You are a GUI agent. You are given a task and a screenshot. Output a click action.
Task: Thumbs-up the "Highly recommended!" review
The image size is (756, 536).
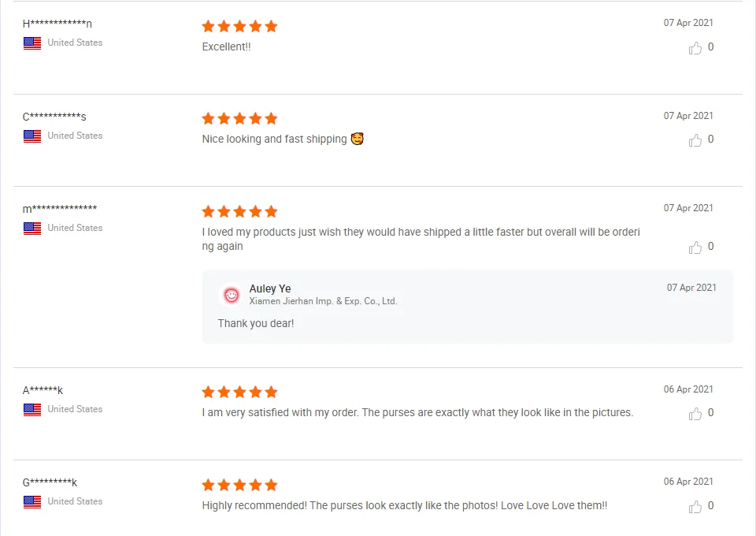695,506
